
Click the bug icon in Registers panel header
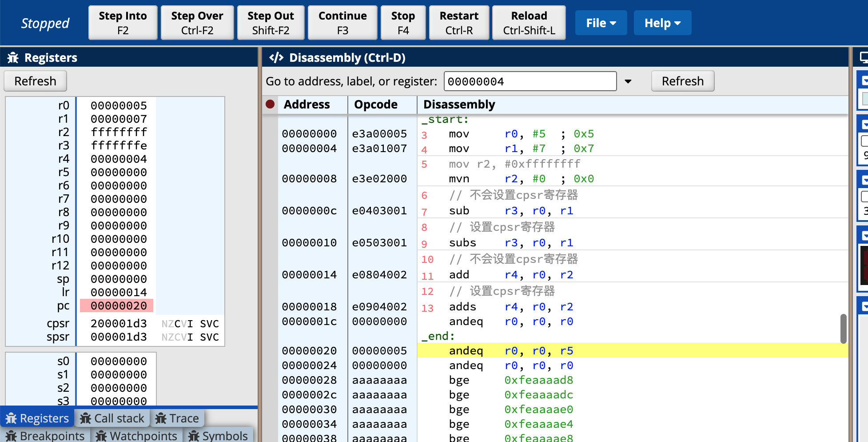point(13,58)
